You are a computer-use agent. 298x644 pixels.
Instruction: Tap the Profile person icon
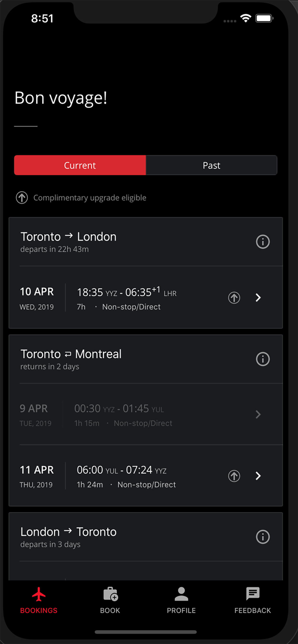click(181, 594)
